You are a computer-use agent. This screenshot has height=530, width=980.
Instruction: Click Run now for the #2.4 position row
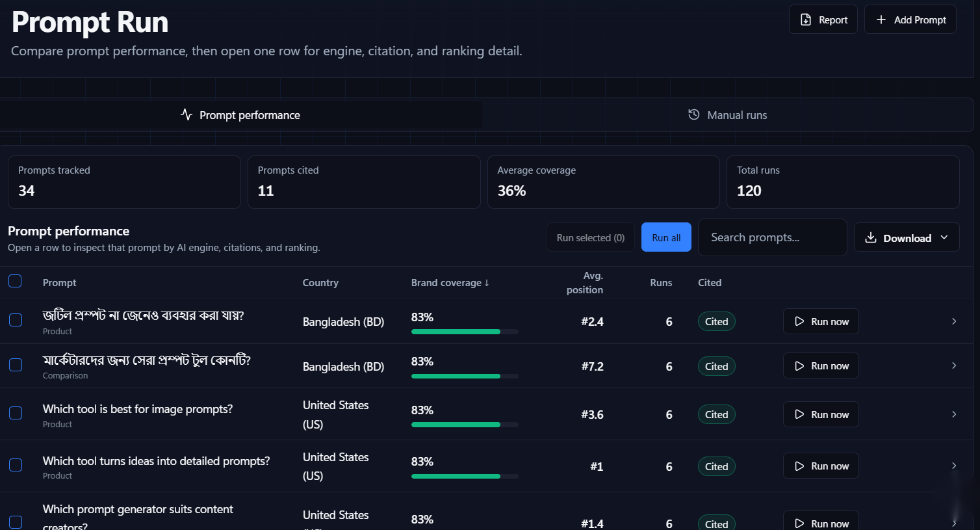(821, 321)
